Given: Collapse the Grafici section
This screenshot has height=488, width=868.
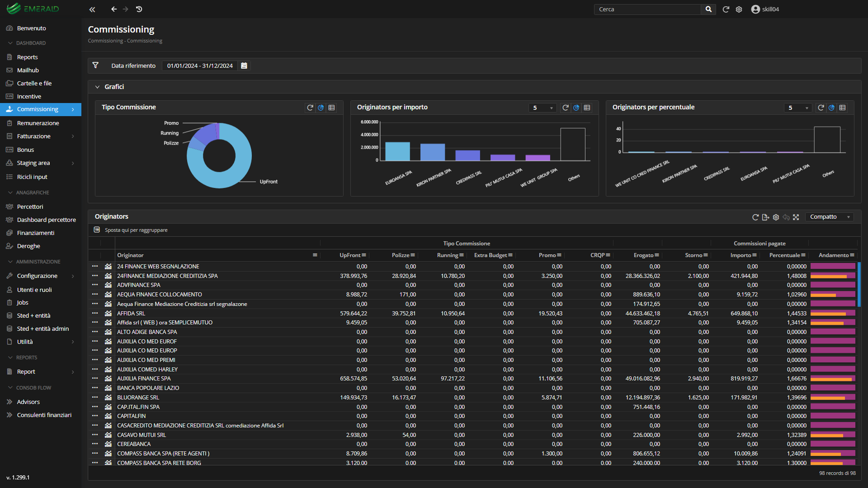Looking at the screenshot, I should point(97,87).
